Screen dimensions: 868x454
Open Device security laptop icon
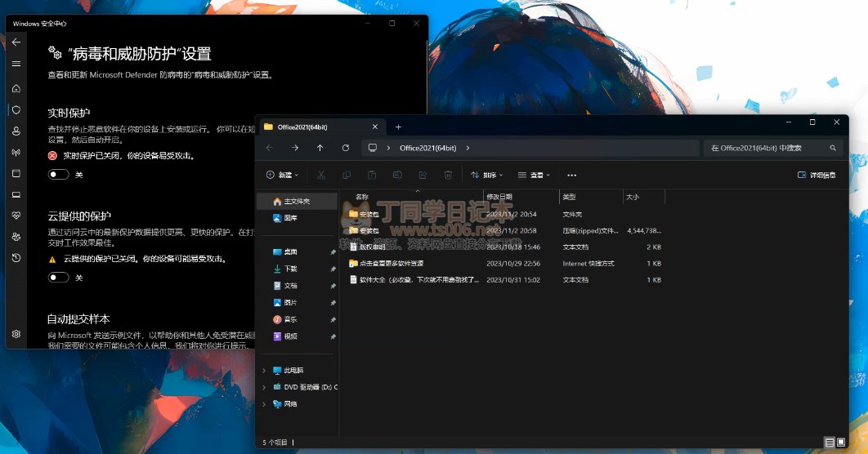16,194
